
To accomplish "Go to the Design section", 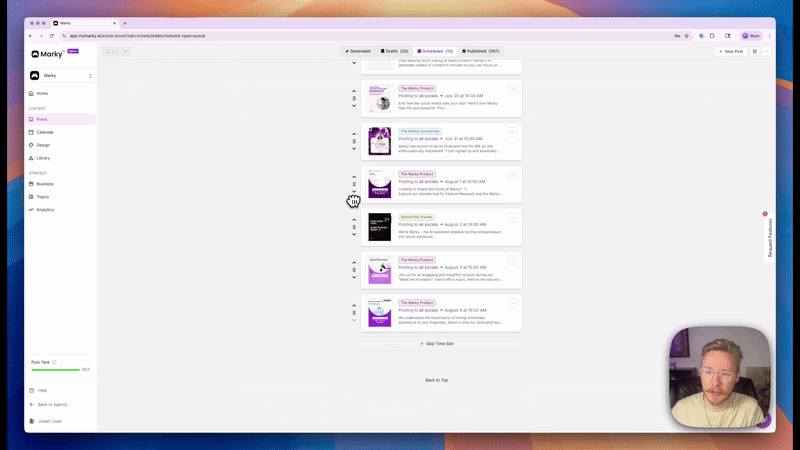I will tap(43, 145).
